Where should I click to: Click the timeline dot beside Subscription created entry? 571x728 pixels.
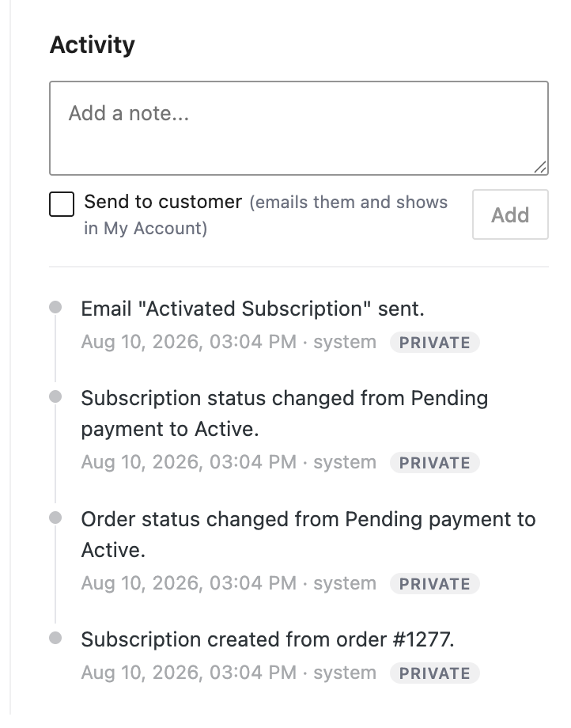[55, 638]
